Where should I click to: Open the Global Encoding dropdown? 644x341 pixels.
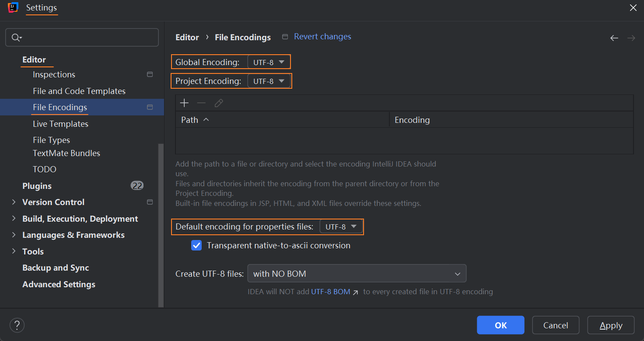point(269,63)
